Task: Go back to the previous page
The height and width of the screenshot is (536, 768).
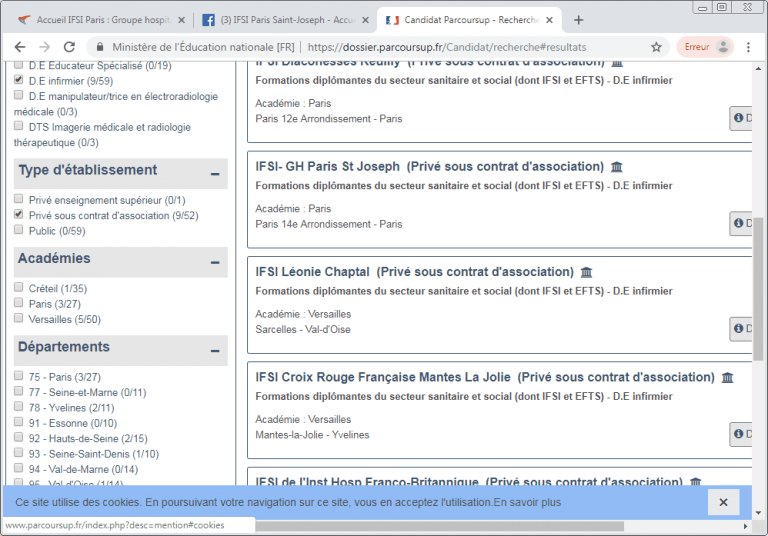Action: click(x=20, y=47)
